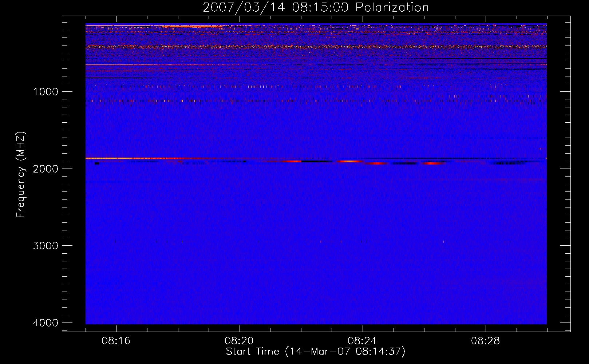Click the 3000 frequency tick label

tap(46, 246)
